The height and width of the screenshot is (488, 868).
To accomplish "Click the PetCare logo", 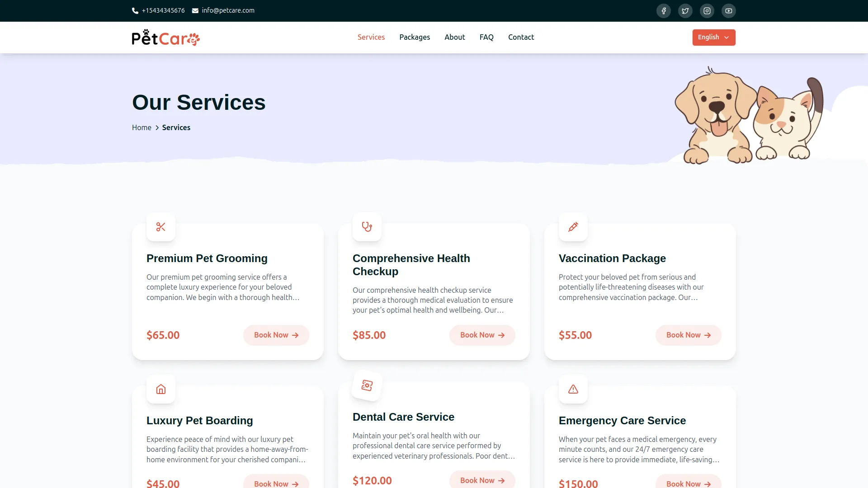I will tap(166, 38).
